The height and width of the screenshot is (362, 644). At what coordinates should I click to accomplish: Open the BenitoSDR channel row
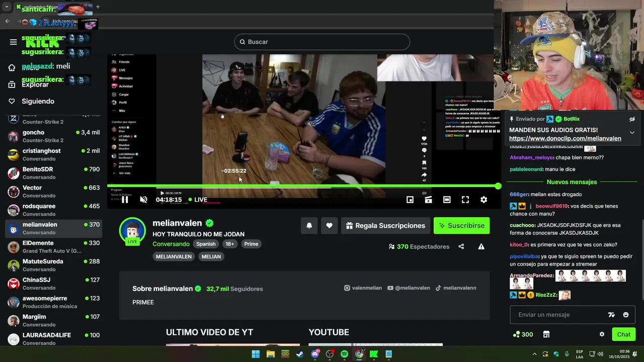pyautogui.click(x=54, y=173)
